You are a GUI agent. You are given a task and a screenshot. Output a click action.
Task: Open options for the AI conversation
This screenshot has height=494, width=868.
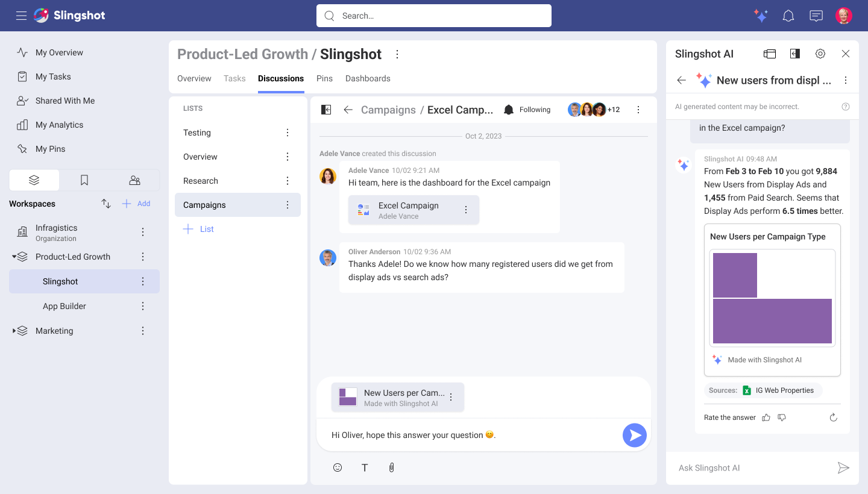click(x=846, y=80)
